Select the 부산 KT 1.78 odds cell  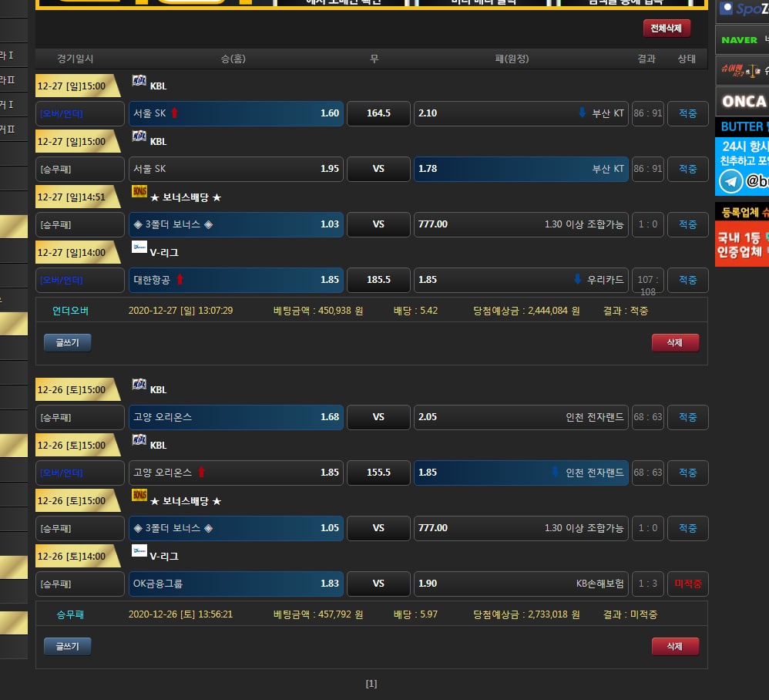pos(521,169)
